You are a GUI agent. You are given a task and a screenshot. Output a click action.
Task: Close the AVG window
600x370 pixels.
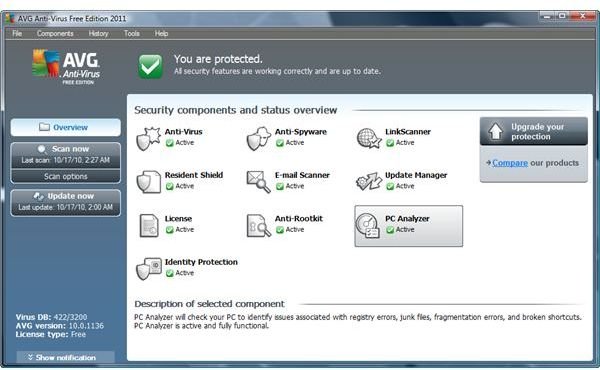[582, 16]
